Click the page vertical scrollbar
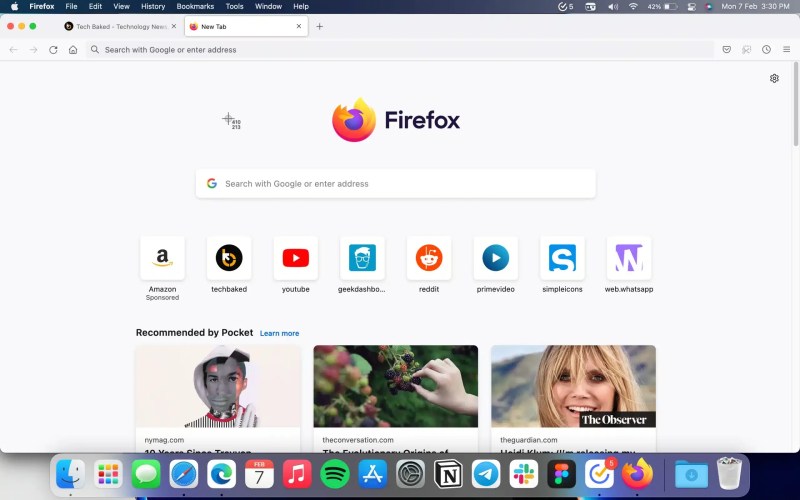 click(x=795, y=104)
